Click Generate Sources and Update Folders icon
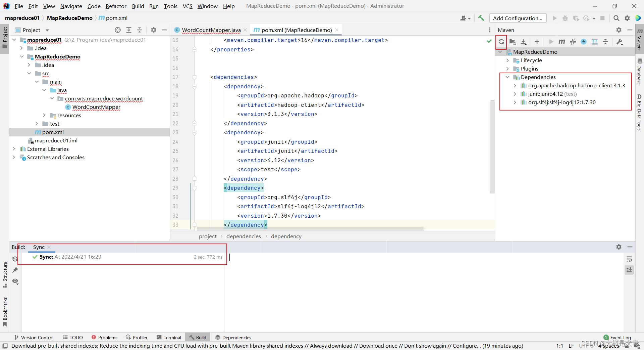The image size is (644, 350). pos(513,42)
